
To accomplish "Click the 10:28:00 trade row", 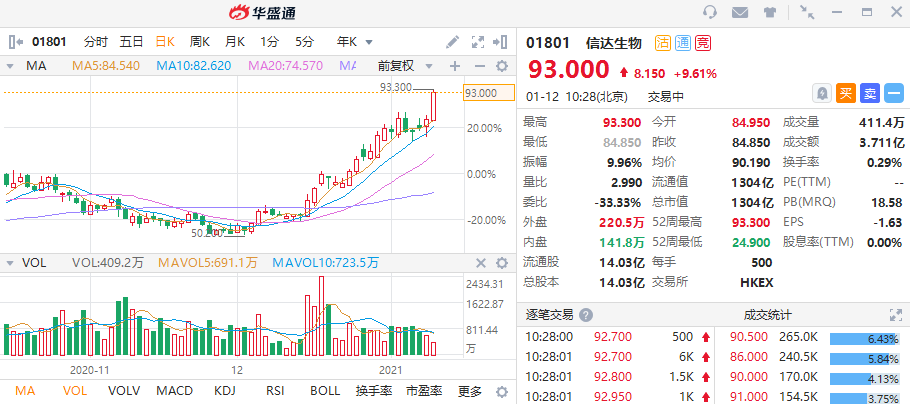I will [x=617, y=337].
